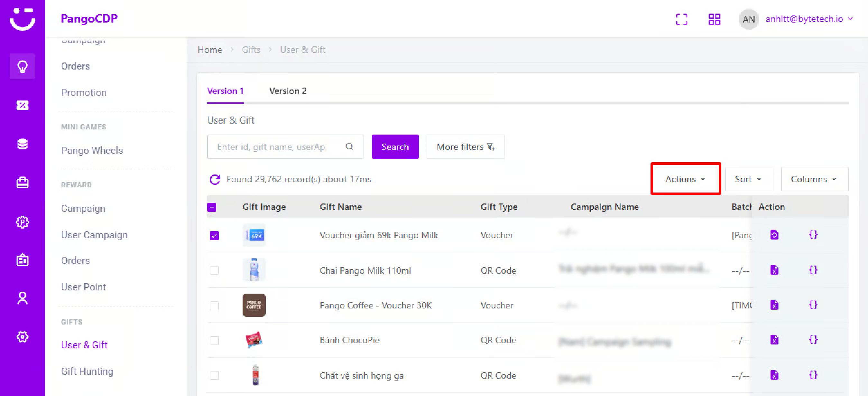Open the settings gear sidebar icon
This screenshot has width=868, height=396.
tap(22, 337)
